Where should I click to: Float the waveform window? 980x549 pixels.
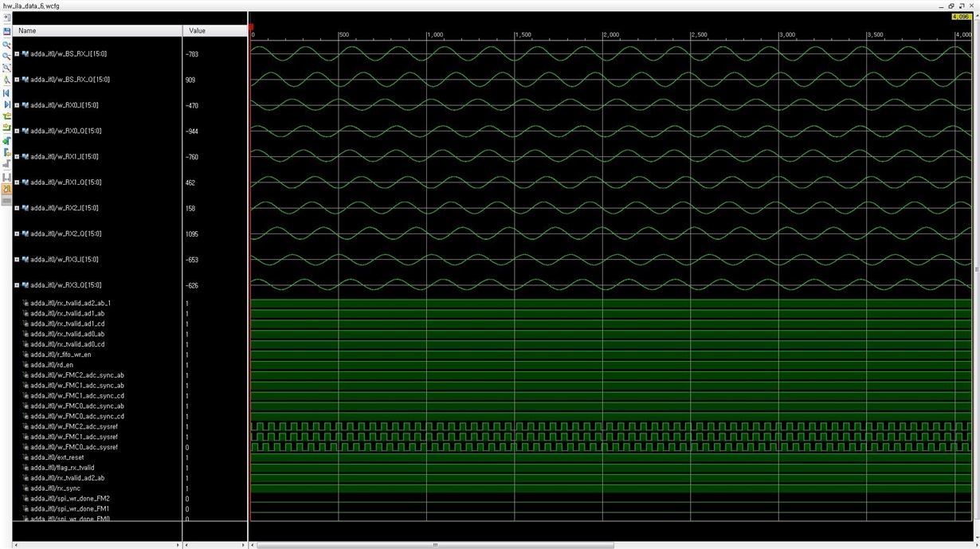pyautogui.click(x=961, y=6)
